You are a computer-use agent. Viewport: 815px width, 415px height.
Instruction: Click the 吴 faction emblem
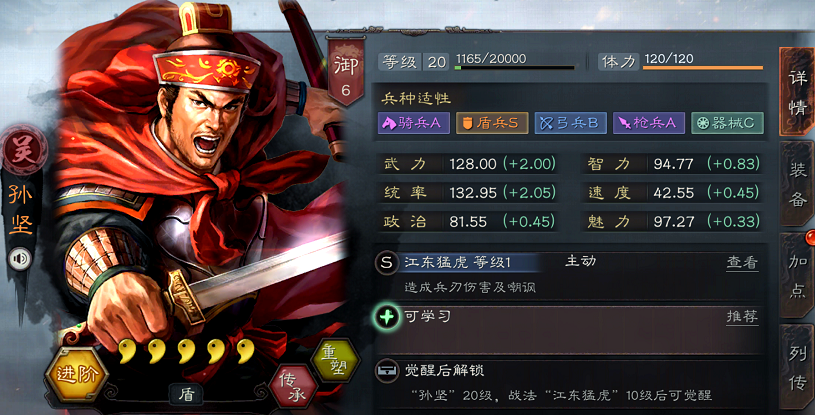click(24, 150)
